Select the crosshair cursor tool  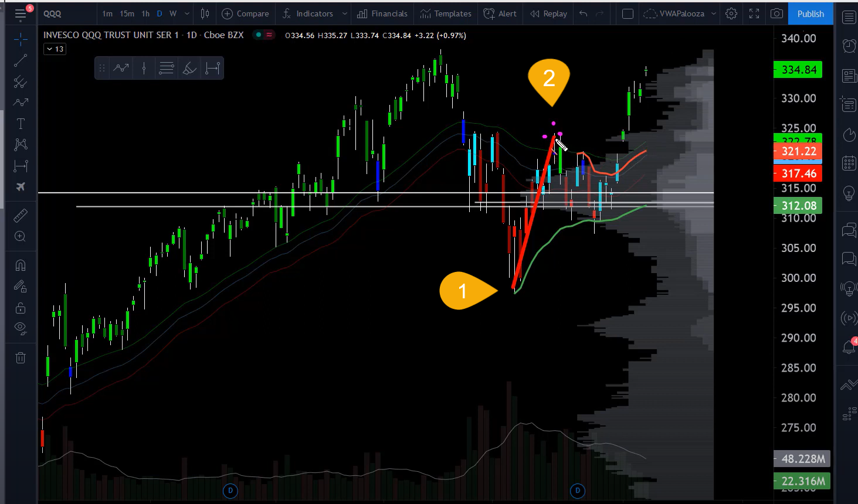21,39
